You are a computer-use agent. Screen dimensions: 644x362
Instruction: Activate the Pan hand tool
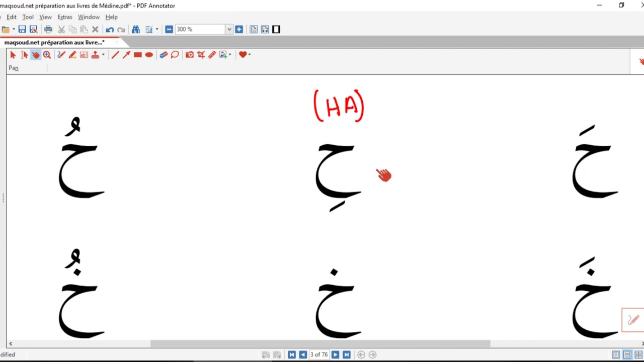(36, 54)
